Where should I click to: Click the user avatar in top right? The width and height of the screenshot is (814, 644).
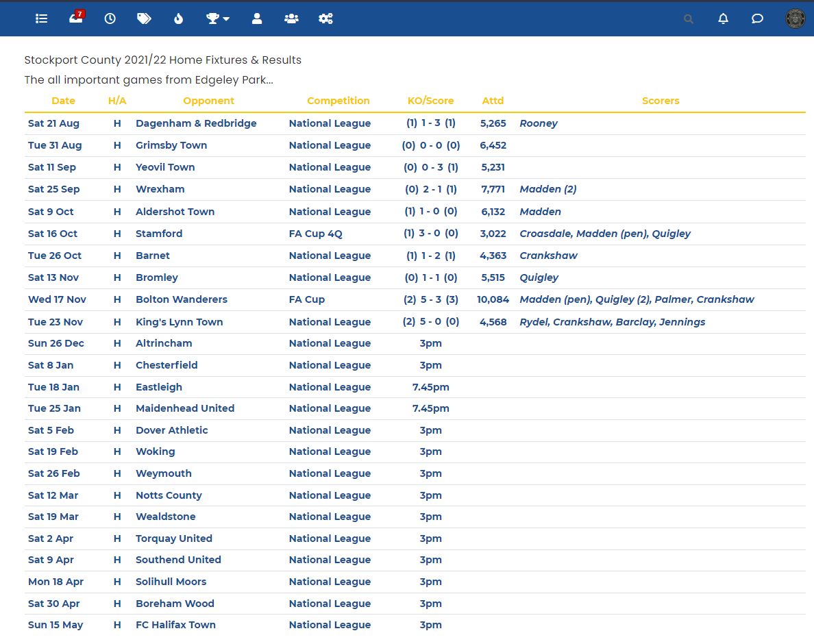pyautogui.click(x=795, y=19)
